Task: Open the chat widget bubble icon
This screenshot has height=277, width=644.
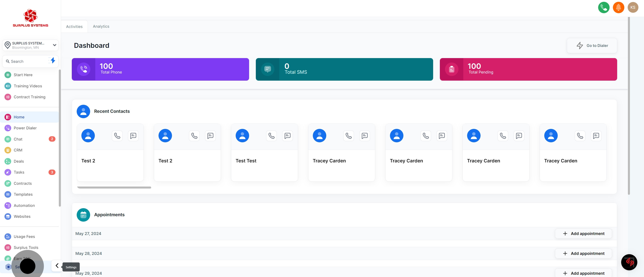Action: 629,262
